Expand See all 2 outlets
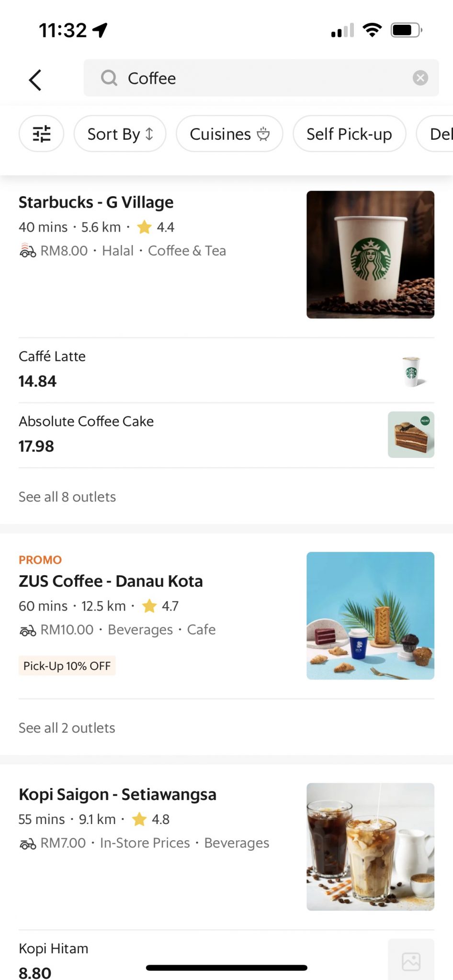453x980 pixels. pyautogui.click(x=67, y=728)
